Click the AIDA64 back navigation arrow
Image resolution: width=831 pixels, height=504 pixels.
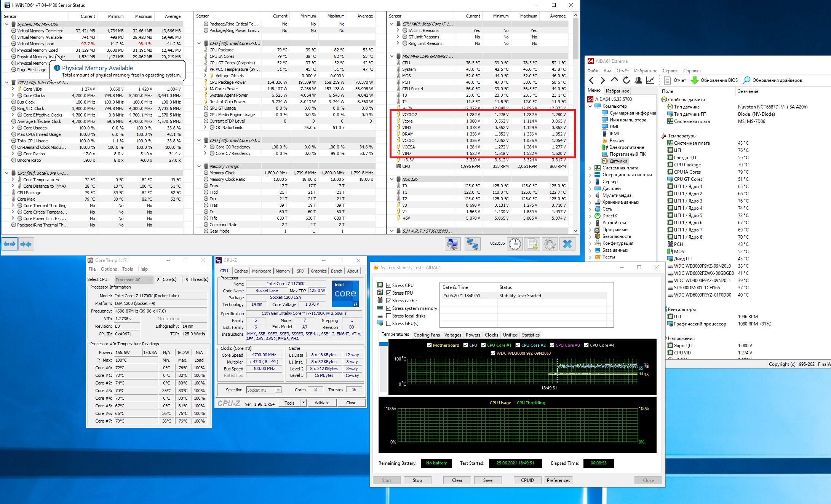coord(591,80)
